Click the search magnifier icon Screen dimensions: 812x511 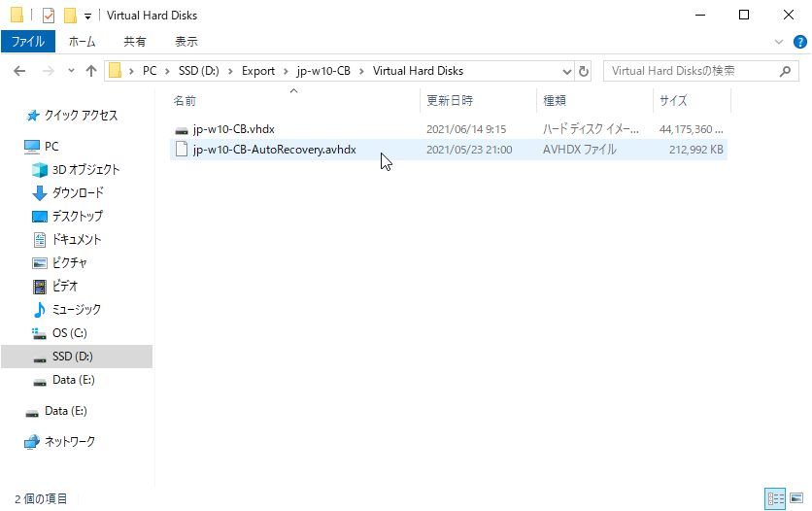[786, 71]
